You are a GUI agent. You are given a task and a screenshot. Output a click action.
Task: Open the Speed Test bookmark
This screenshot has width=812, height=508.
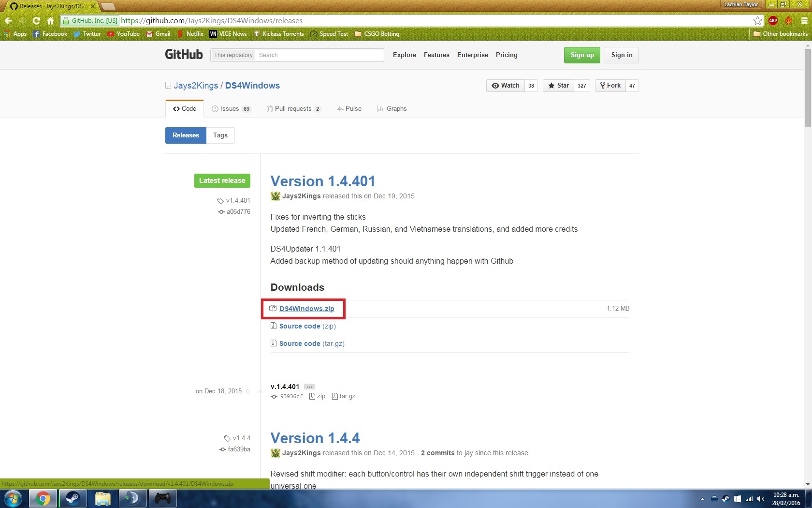click(329, 34)
